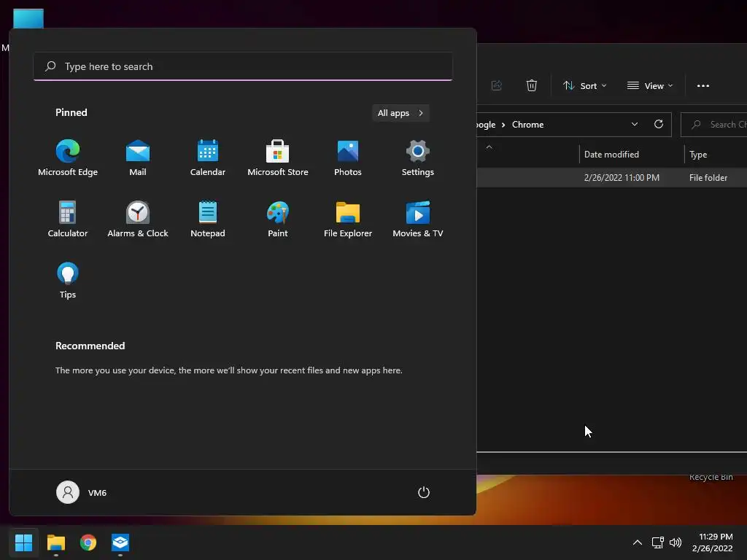Open Microsoft Edge from pinned apps
The height and width of the screenshot is (560, 747).
[68, 158]
